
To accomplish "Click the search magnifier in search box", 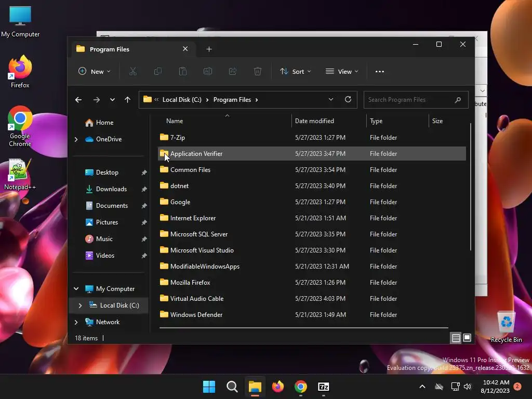I will coord(458,100).
